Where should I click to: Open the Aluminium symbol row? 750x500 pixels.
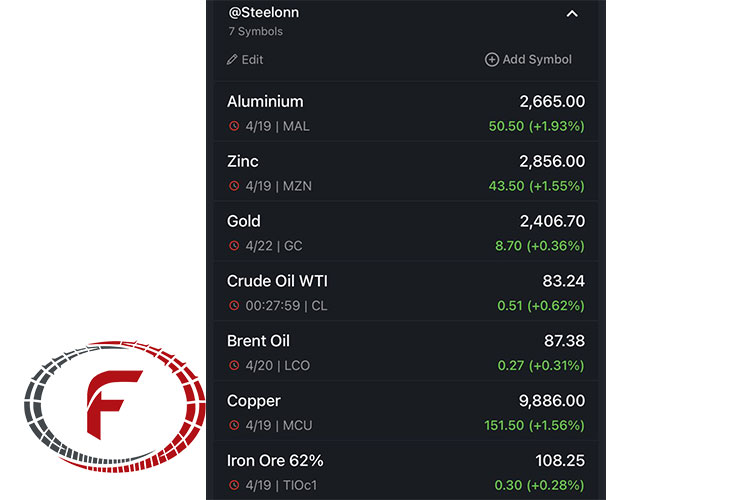click(x=406, y=113)
